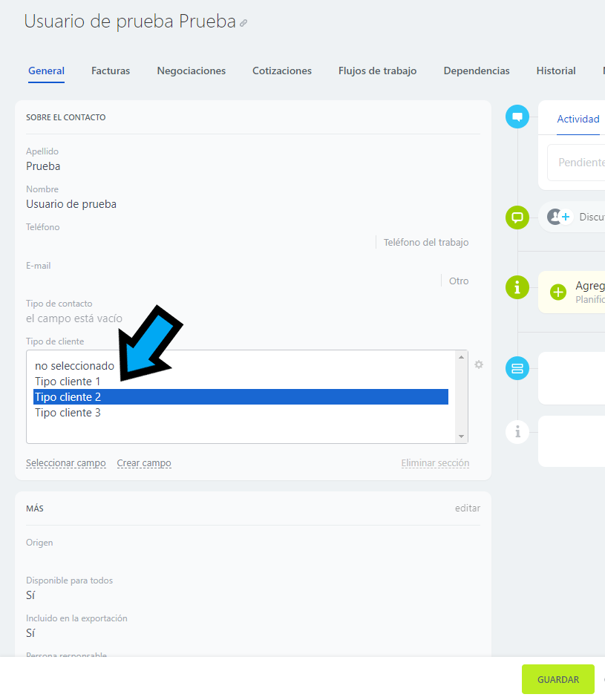605x700 pixels.
Task: Click the listbox scrollbar down arrow
Action: pos(462,436)
